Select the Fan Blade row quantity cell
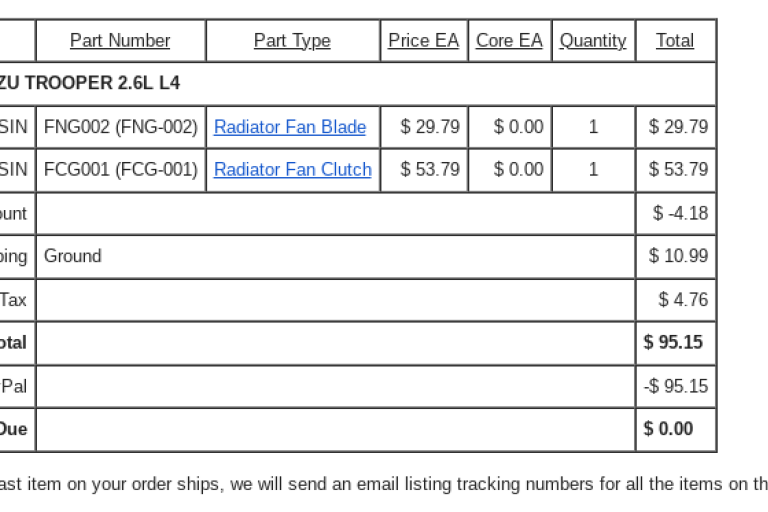Screen dimensions: 768x512 pos(593,127)
